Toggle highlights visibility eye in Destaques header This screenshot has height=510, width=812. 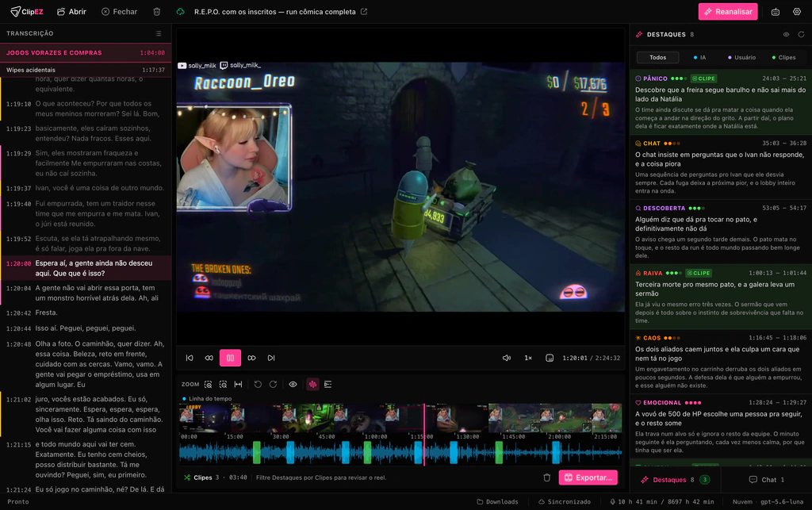tap(786, 34)
